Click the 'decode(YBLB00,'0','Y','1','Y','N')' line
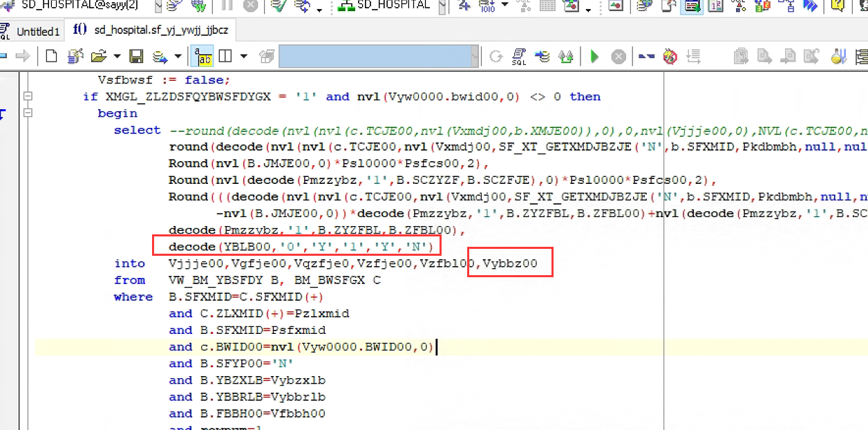 [301, 246]
